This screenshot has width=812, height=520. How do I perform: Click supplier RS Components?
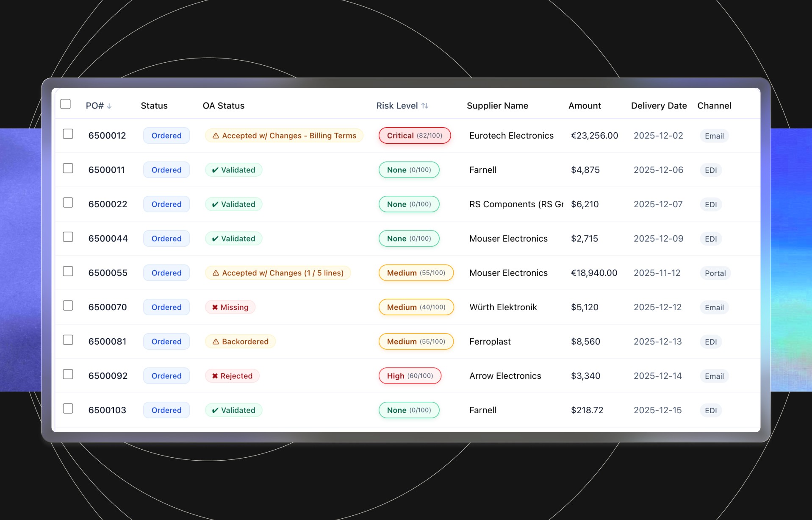point(516,204)
